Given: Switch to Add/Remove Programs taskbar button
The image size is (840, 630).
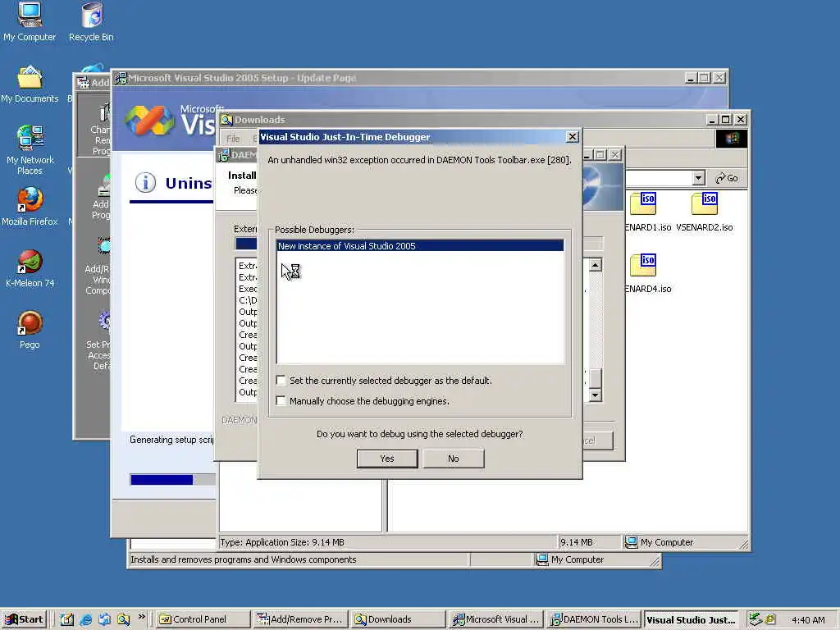Looking at the screenshot, I should (299, 619).
